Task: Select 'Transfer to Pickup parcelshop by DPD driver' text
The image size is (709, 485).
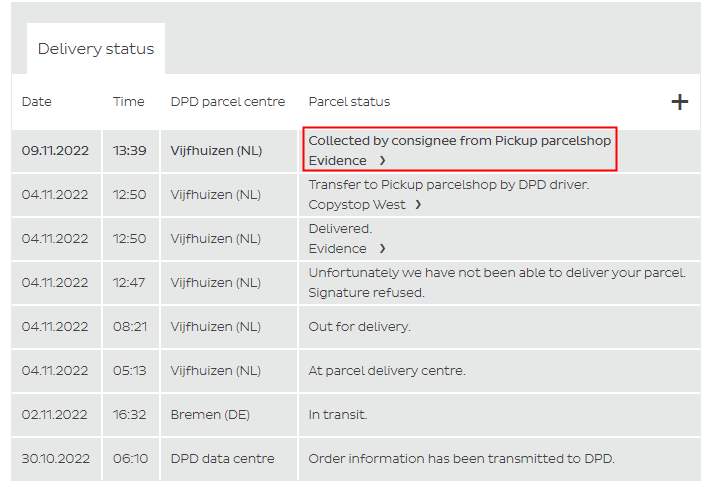Action: tap(448, 185)
